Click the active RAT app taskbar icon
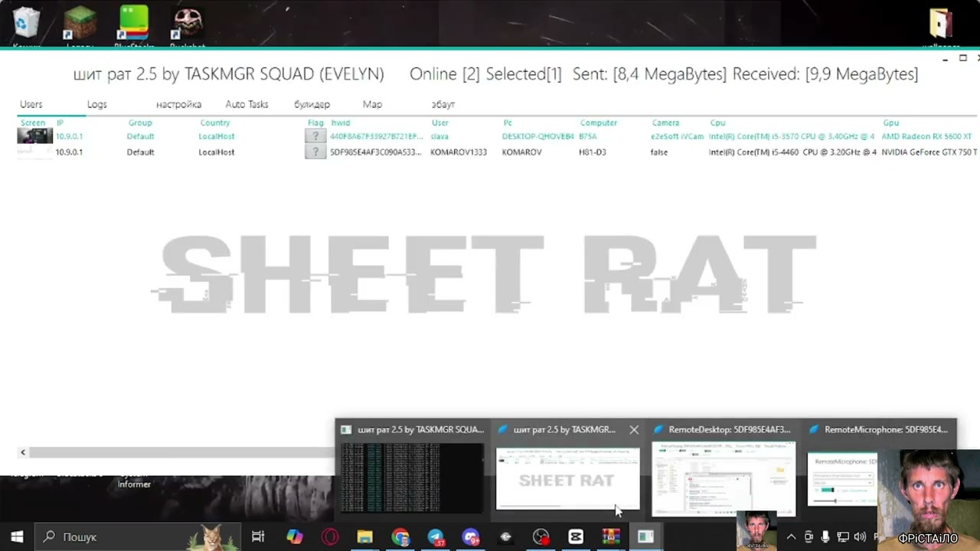Image resolution: width=980 pixels, height=551 pixels. tap(645, 537)
